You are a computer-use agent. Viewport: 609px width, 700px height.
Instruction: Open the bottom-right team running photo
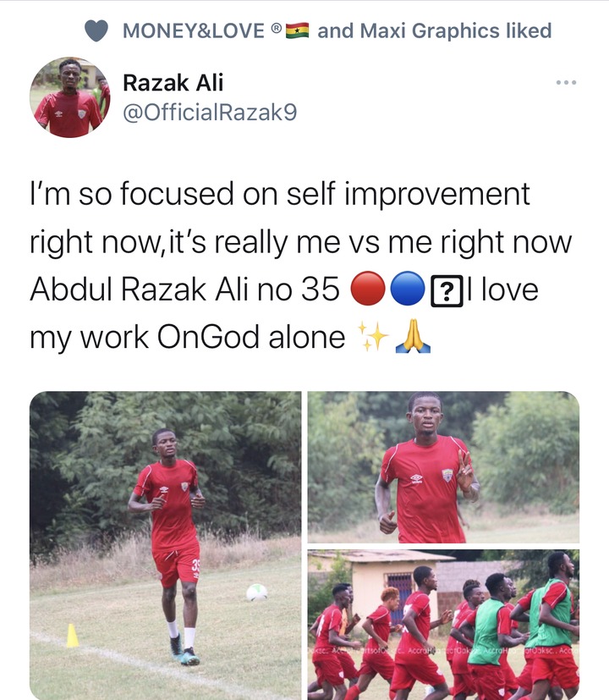click(x=443, y=625)
